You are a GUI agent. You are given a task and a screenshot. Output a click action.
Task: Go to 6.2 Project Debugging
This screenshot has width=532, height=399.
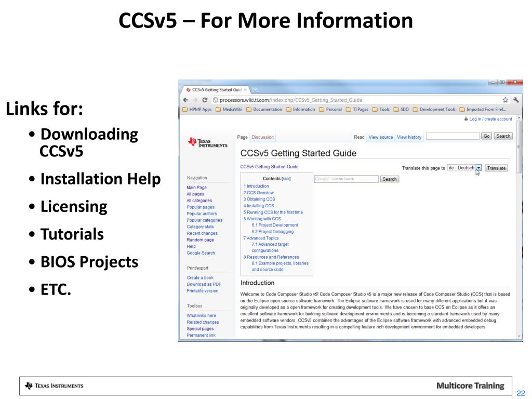point(272,232)
